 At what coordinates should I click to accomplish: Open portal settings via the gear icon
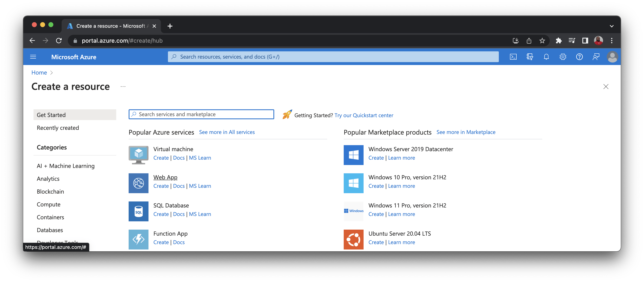(x=563, y=57)
